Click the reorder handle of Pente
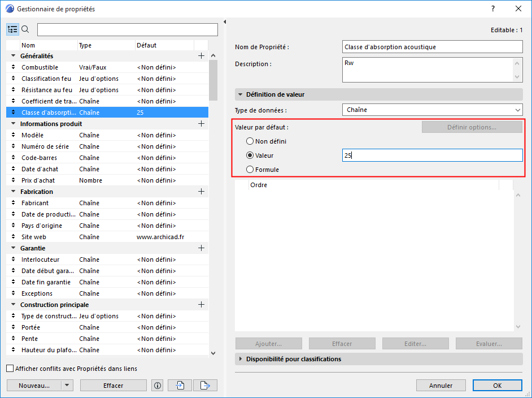The height and width of the screenshot is (398, 532). click(13, 339)
